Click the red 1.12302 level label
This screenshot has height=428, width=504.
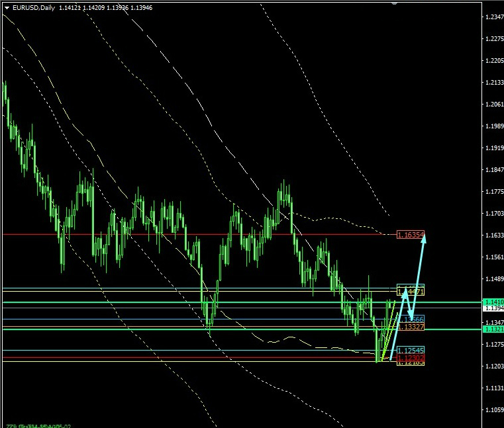tap(409, 358)
